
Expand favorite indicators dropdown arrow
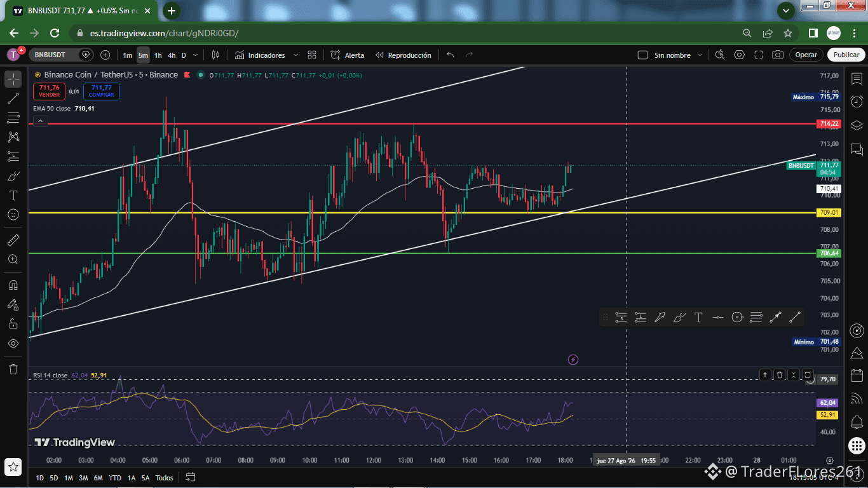click(295, 55)
